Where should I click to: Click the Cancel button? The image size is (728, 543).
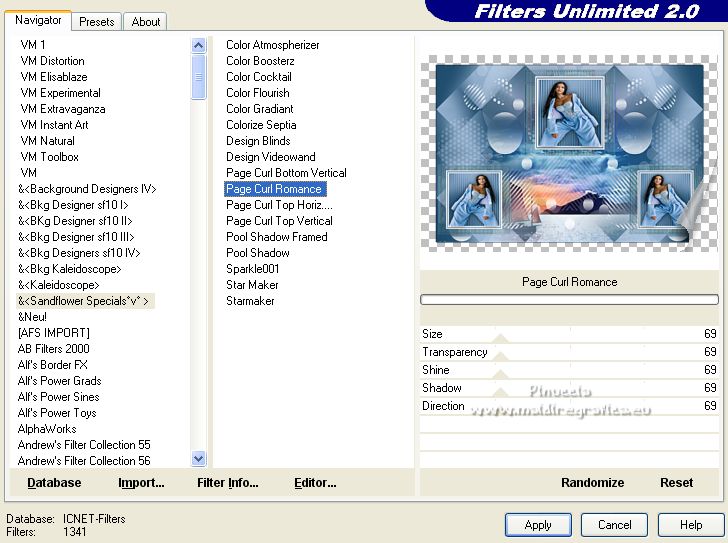click(614, 525)
